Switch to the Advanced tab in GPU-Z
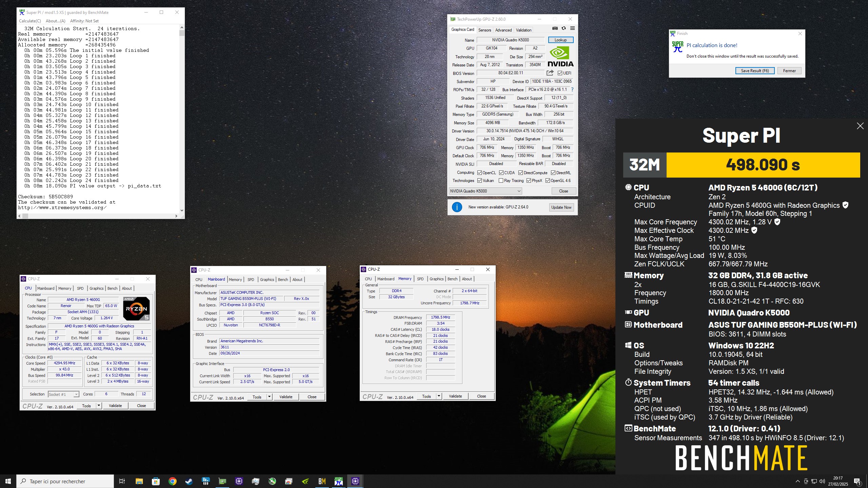This screenshot has height=488, width=868. [503, 30]
